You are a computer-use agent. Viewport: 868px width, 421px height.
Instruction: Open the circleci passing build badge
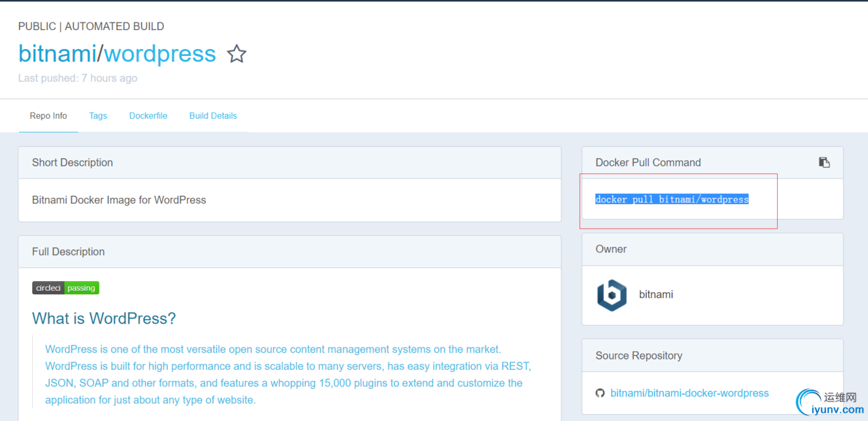point(66,287)
